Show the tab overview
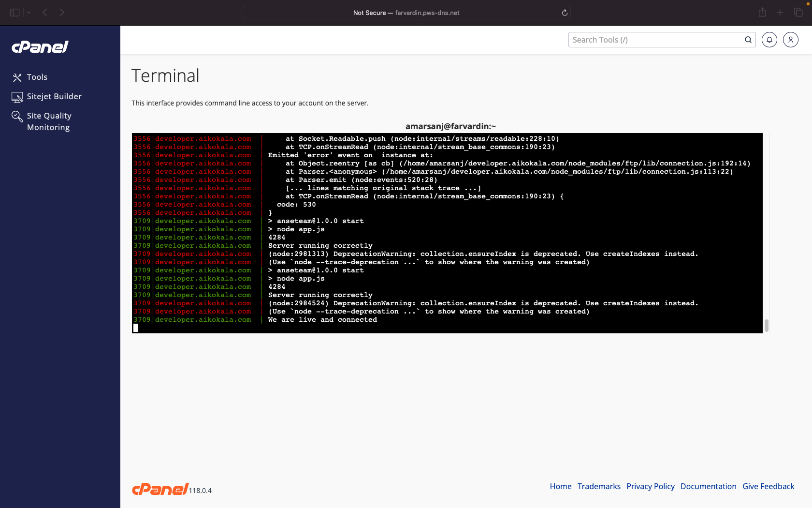 (798, 13)
